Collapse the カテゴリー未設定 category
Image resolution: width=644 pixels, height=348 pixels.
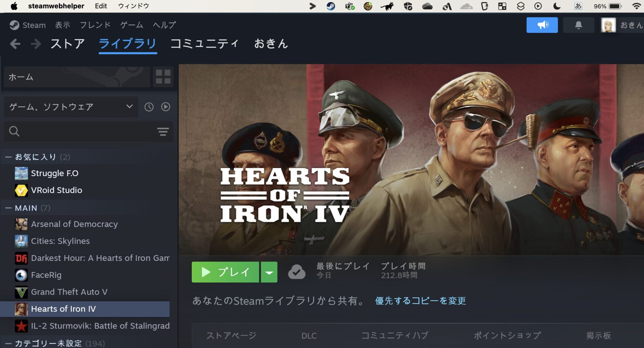8,343
